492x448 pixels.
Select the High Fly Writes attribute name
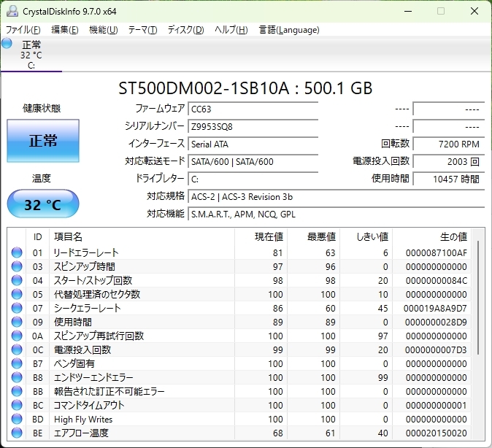83,419
